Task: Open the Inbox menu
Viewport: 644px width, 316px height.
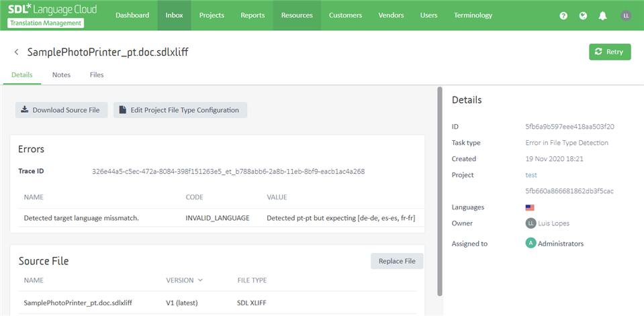Action: 174,15
